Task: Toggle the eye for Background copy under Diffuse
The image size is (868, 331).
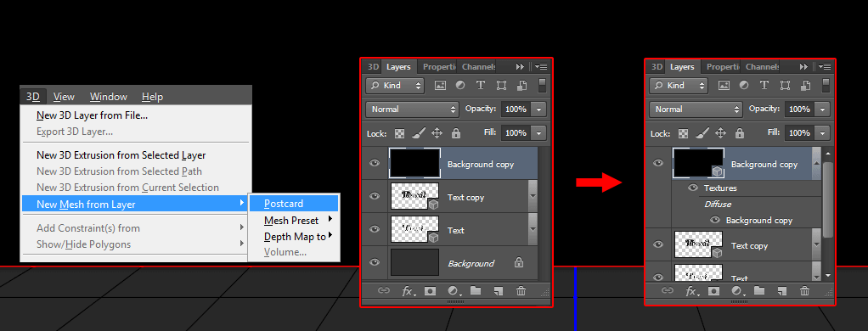Action: point(715,220)
